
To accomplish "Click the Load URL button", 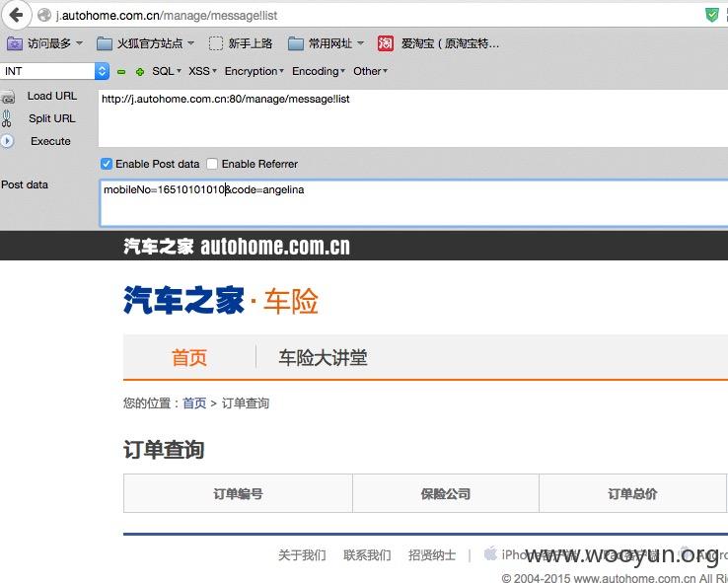I will point(52,96).
